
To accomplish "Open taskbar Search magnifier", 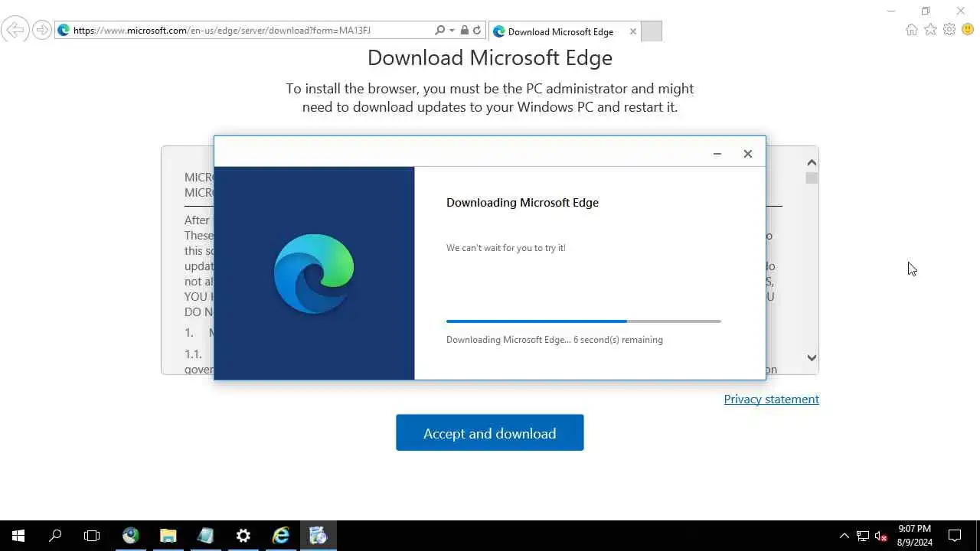I will click(55, 536).
